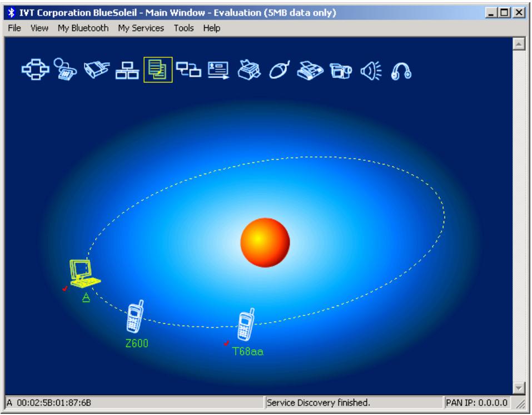Click the scrollbar up arrow

pyautogui.click(x=519, y=44)
